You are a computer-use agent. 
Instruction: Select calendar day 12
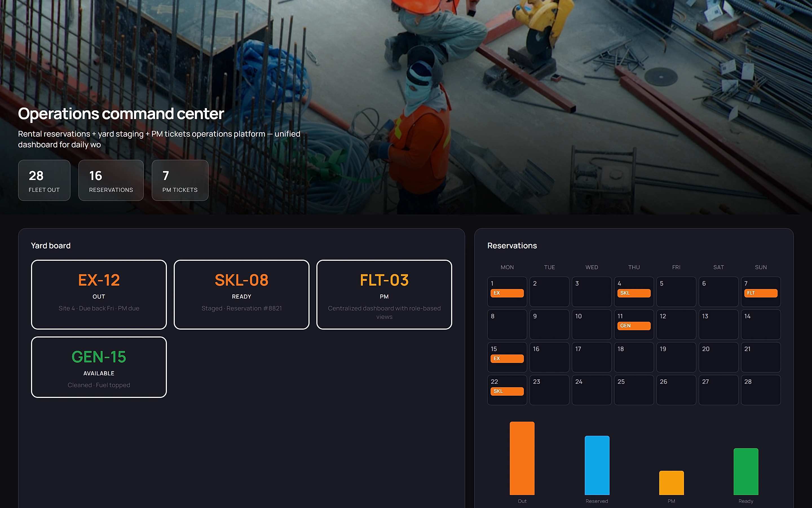click(x=676, y=324)
